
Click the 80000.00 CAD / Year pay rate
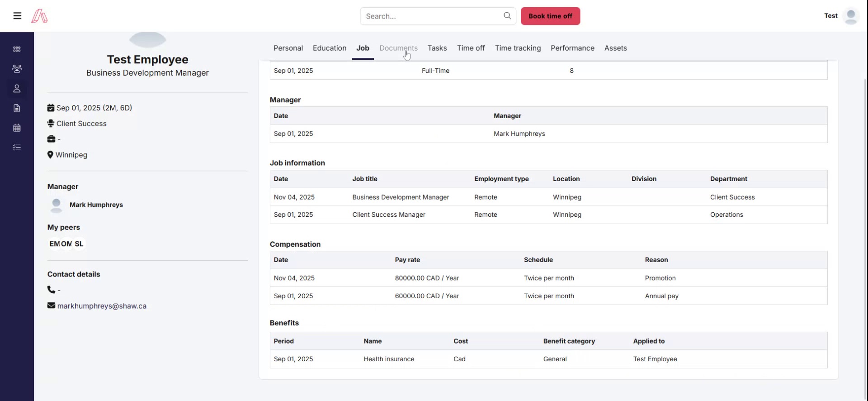[427, 278]
